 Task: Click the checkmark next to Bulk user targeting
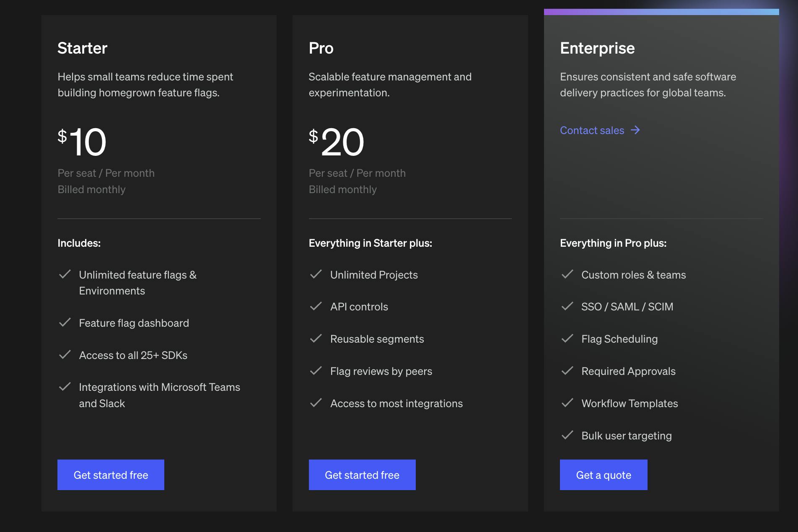point(567,435)
